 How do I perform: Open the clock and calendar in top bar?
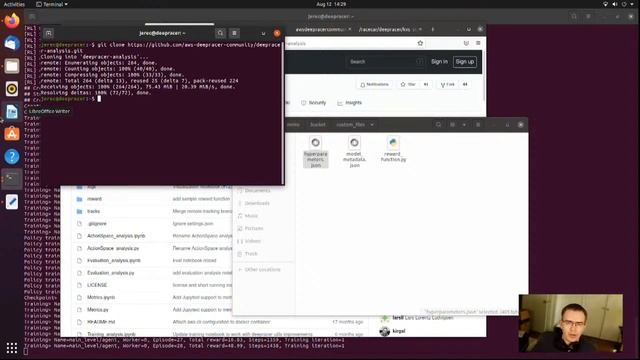(x=331, y=4)
